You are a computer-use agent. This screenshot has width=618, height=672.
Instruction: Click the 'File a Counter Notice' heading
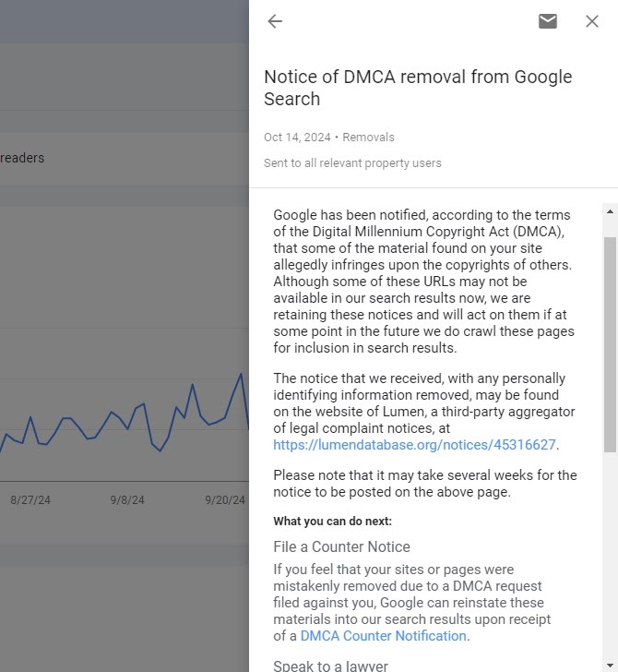341,546
